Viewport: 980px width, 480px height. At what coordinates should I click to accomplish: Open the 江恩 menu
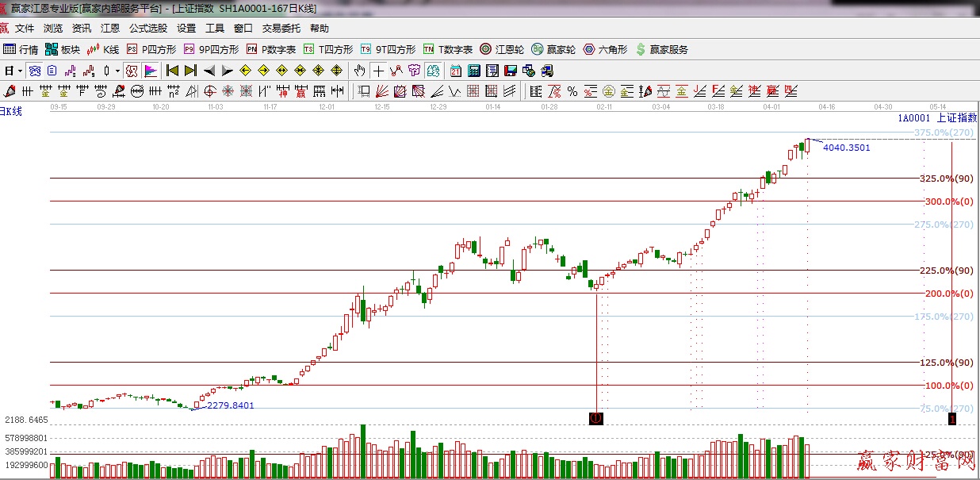click(x=110, y=29)
